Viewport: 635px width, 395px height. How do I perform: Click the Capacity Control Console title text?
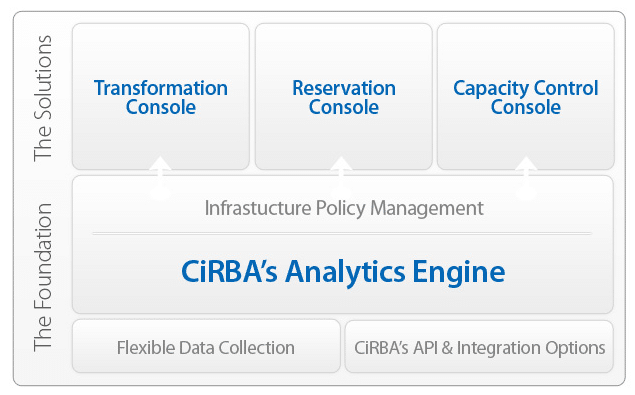[526, 98]
